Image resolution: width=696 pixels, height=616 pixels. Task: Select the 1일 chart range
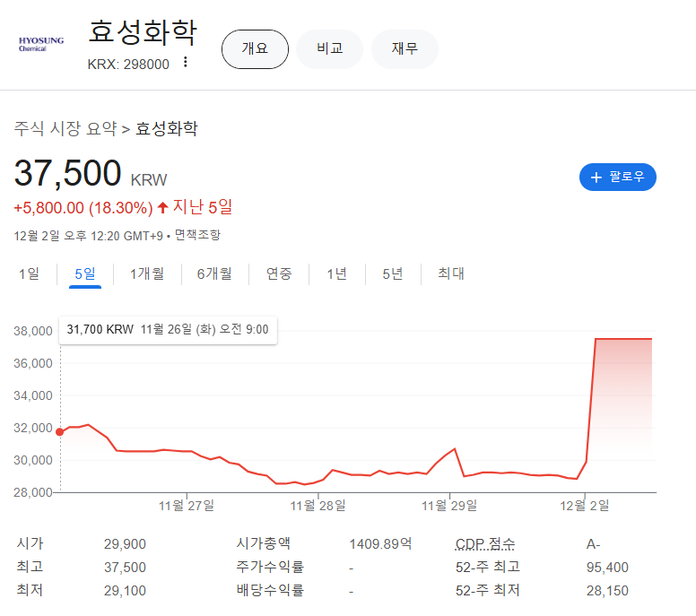tap(29, 273)
